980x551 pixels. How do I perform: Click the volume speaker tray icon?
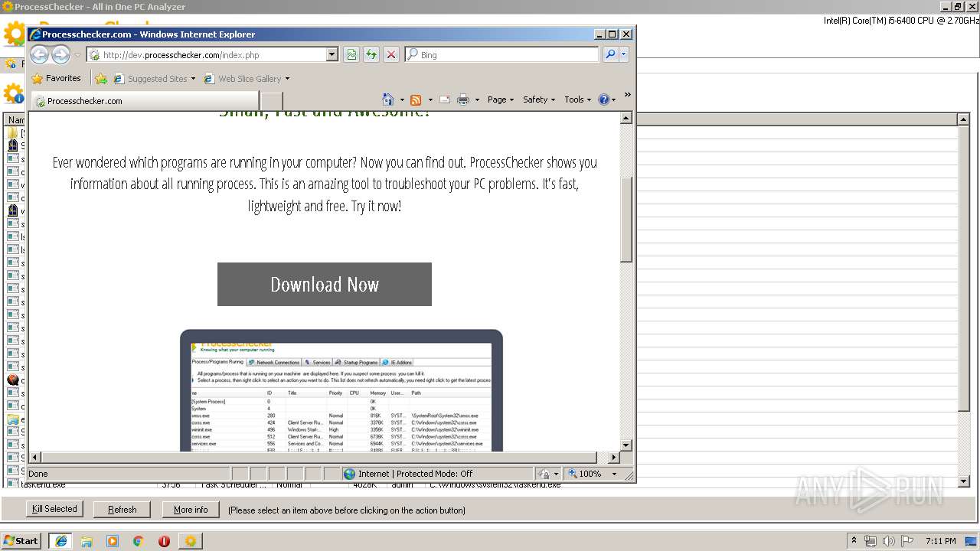point(888,540)
